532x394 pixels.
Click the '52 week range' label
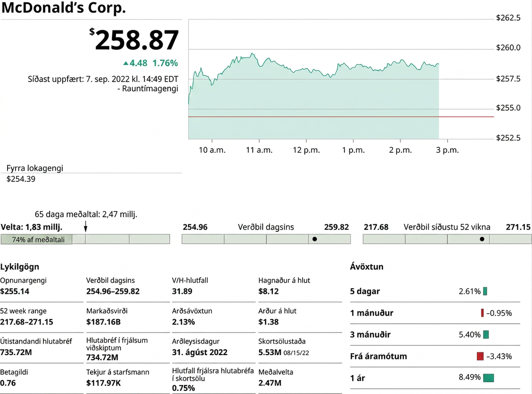pos(23,311)
